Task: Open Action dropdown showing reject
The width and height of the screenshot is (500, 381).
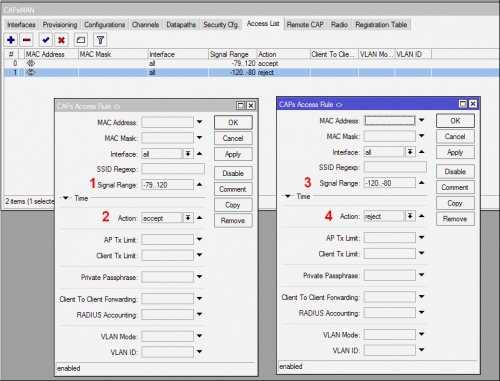Action: point(410,216)
